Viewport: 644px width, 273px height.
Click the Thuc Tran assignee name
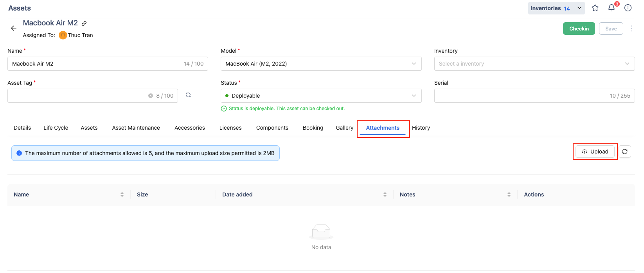[80, 35]
